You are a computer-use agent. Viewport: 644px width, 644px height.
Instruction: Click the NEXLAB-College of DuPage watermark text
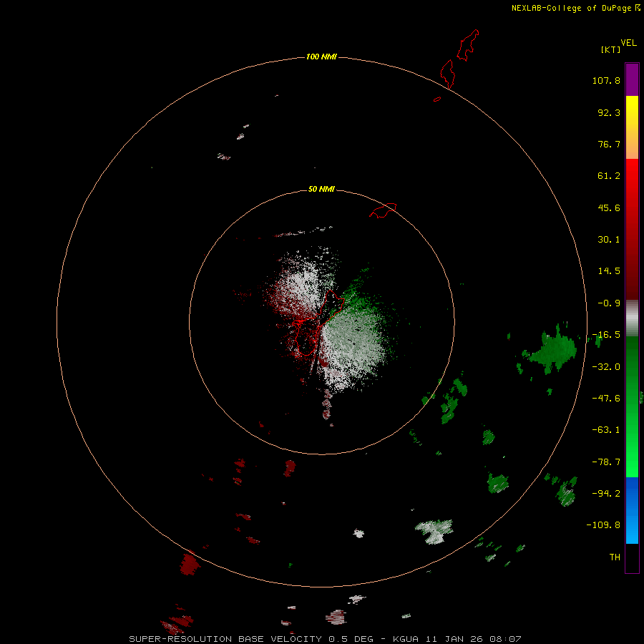pos(575,8)
